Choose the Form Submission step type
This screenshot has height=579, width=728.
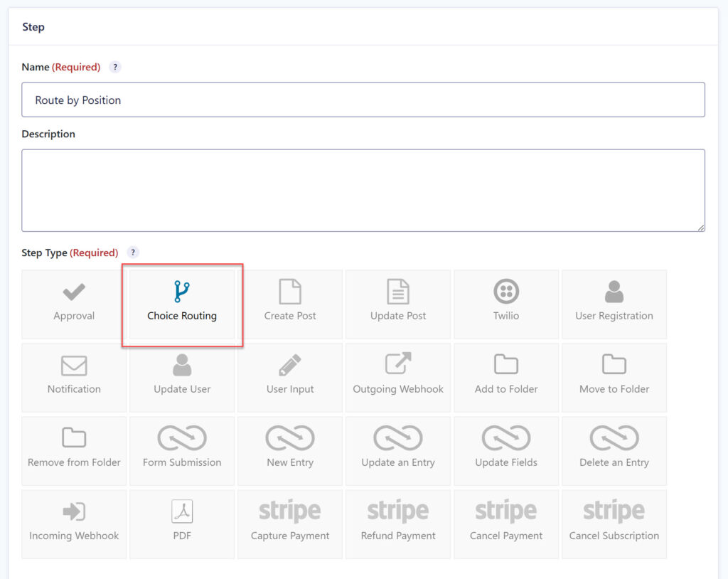coord(182,451)
